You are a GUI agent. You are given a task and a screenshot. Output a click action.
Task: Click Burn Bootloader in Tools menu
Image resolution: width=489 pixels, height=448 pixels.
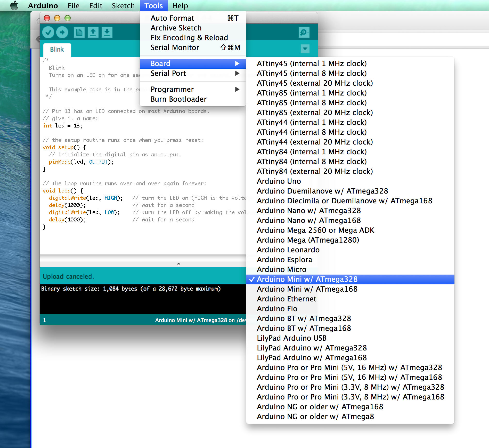click(178, 99)
